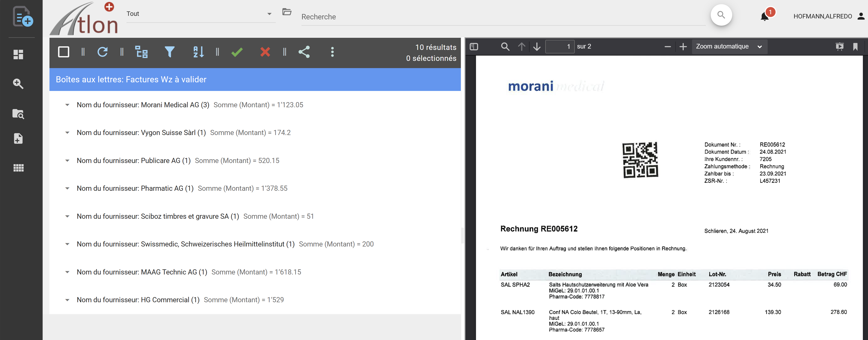Screen dimensions: 868x340
Task: Click the grouping tree icon
Action: (141, 52)
